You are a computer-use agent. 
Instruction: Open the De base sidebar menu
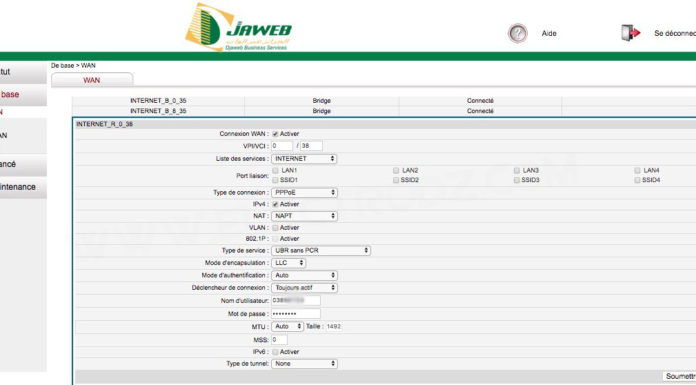click(x=23, y=95)
